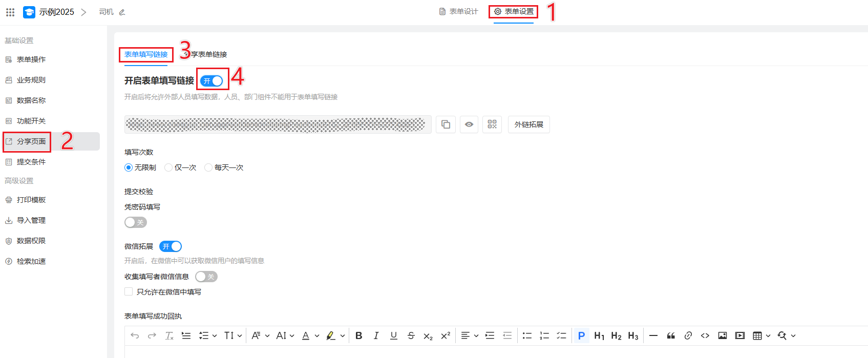Open the font color dropdown arrow

click(317, 336)
